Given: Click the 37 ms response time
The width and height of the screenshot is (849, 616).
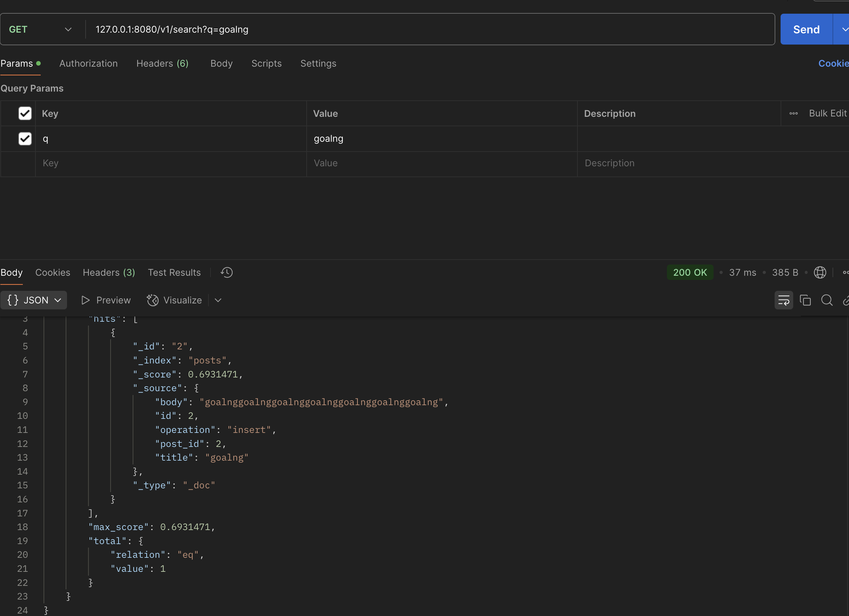Looking at the screenshot, I should point(743,273).
